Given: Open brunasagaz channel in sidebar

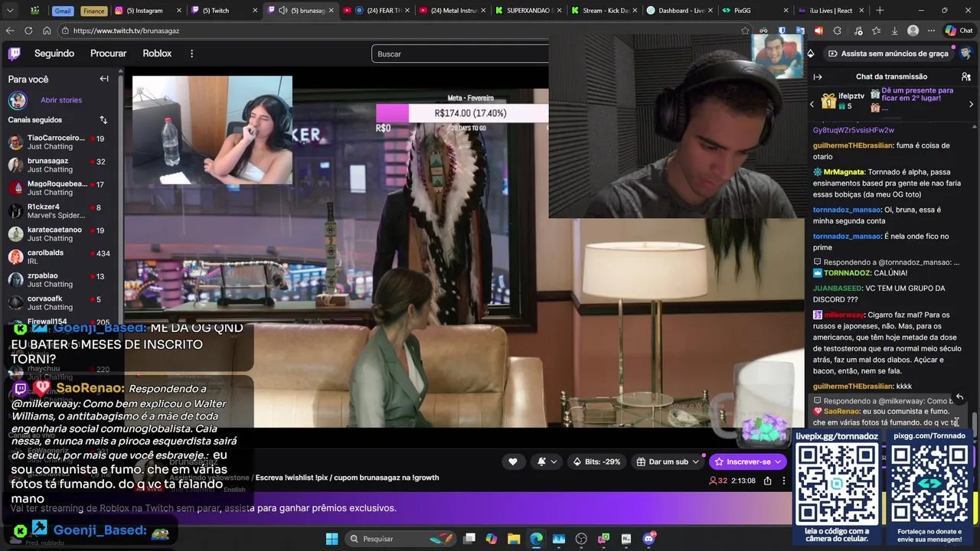Looking at the screenshot, I should pyautogui.click(x=61, y=165).
